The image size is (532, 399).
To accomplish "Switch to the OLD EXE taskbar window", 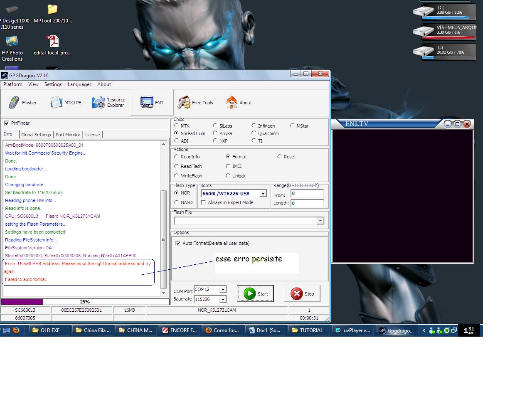I will click(50, 330).
